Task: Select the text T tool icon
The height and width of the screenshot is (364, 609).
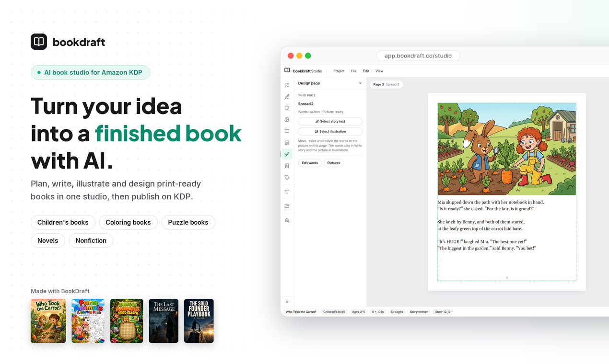Action: (287, 192)
